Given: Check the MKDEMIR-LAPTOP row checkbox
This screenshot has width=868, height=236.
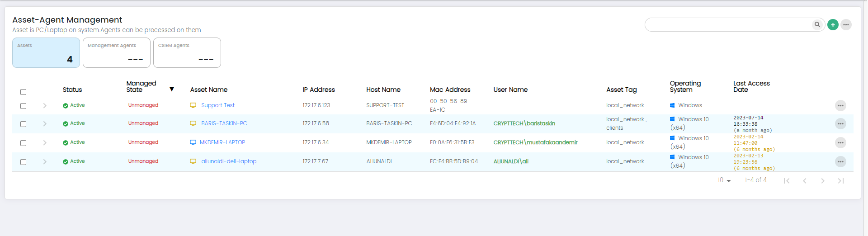Looking at the screenshot, I should (24, 143).
